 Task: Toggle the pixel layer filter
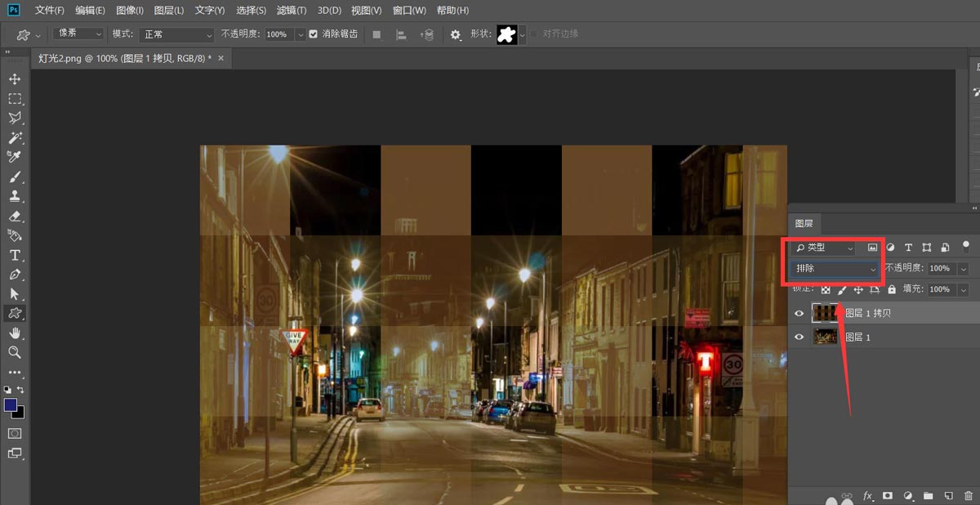(x=872, y=247)
